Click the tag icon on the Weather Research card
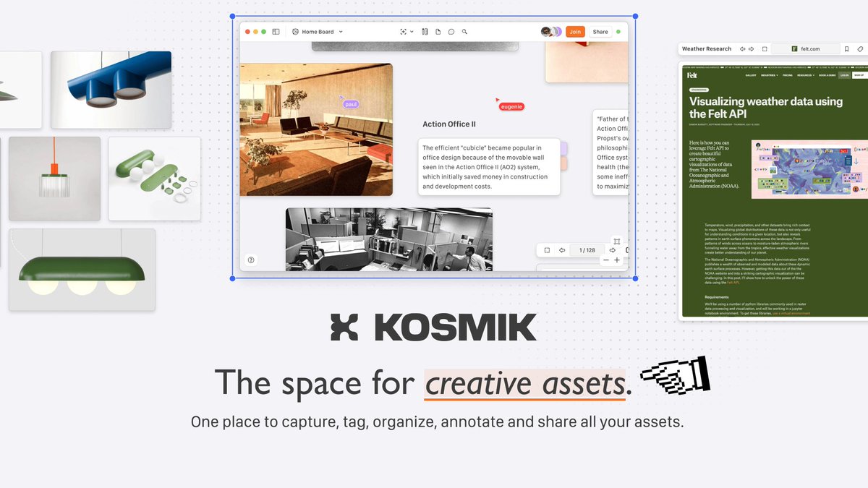The image size is (868, 488). tap(859, 49)
